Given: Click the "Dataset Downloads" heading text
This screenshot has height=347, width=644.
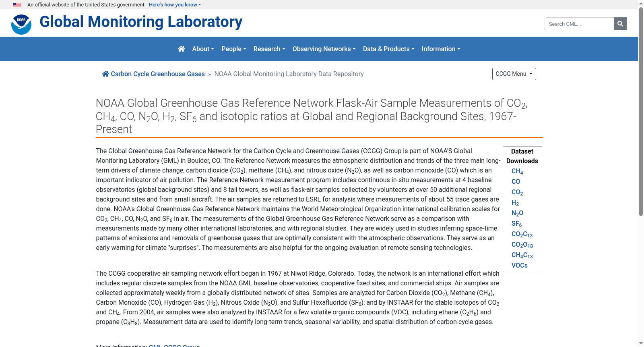Looking at the screenshot, I should point(522,156).
